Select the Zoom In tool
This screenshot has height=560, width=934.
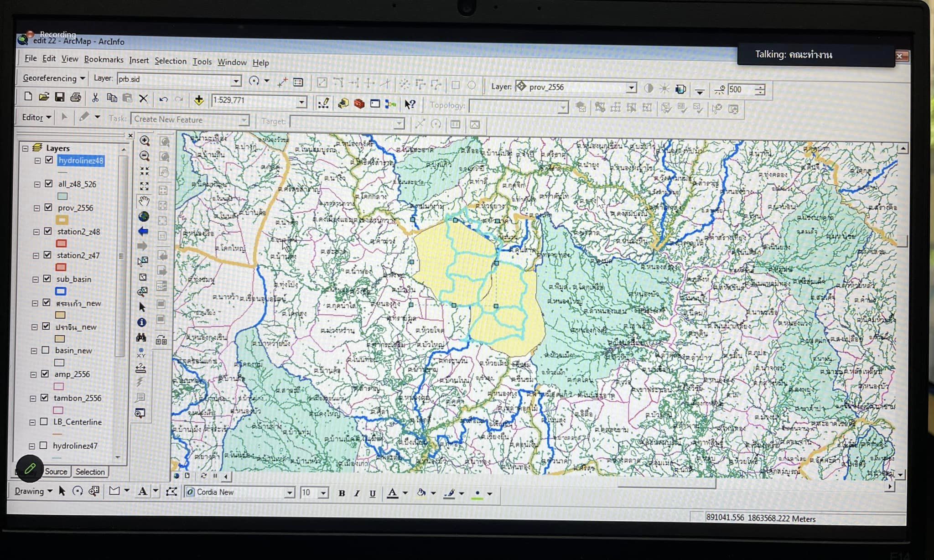[145, 141]
